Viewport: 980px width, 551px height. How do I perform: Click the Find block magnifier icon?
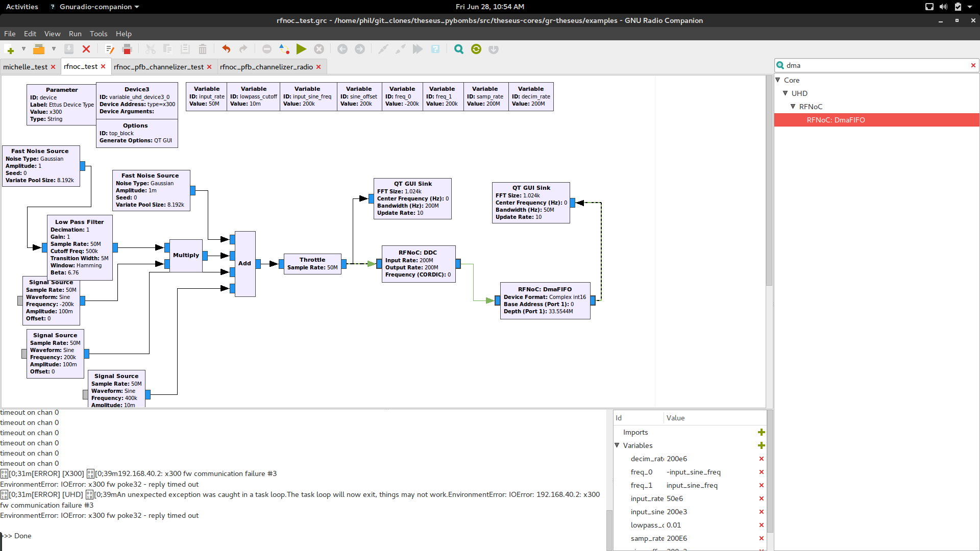click(458, 49)
